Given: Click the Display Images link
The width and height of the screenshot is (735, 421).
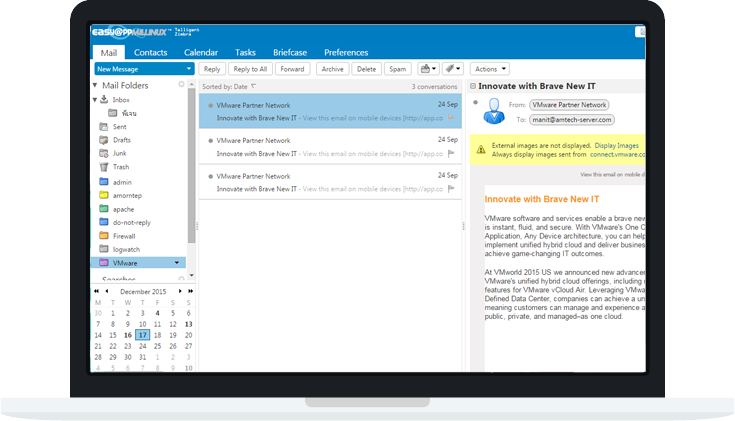Looking at the screenshot, I should pyautogui.click(x=616, y=146).
